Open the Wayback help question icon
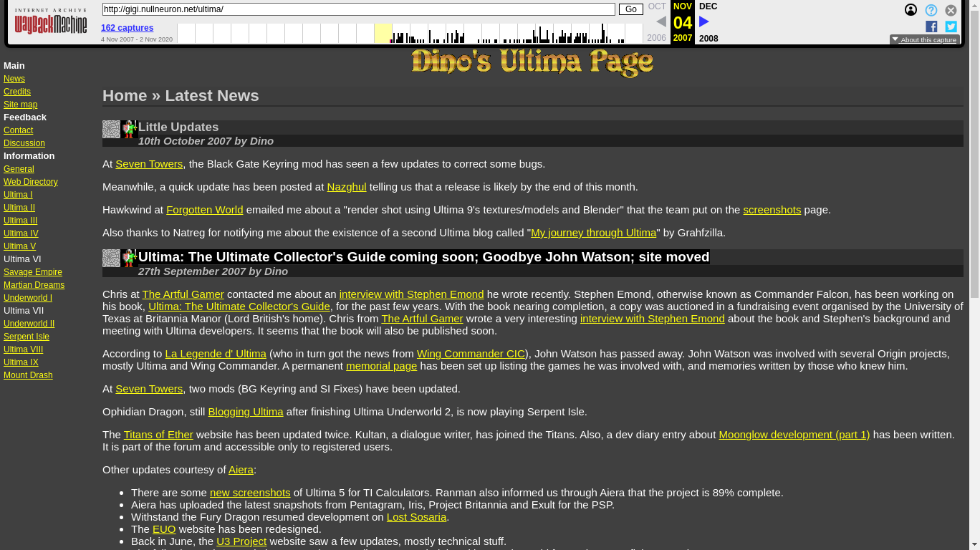This screenshot has height=550, width=980. point(931,10)
